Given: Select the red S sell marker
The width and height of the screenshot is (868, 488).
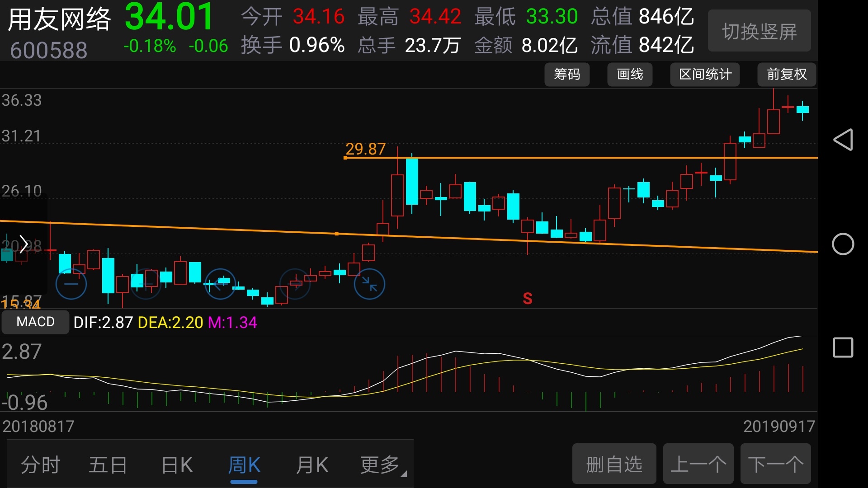Looking at the screenshot, I should pyautogui.click(x=528, y=299).
